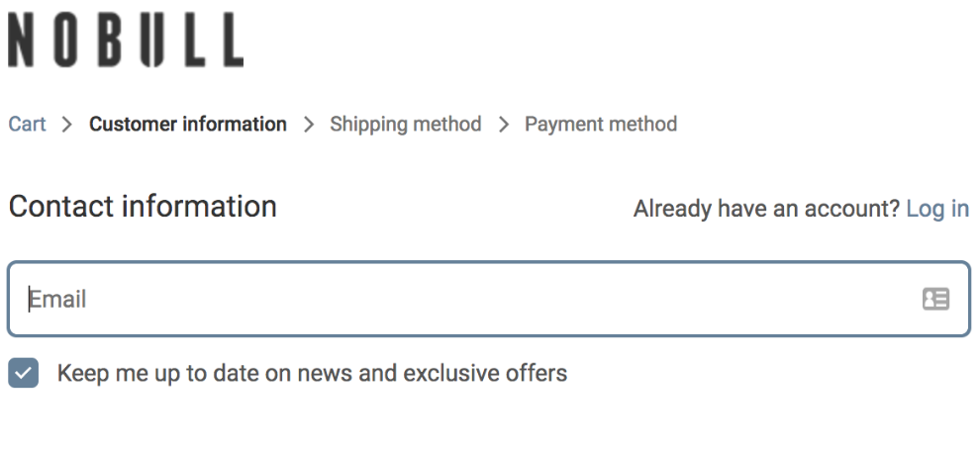Go back to the Cart breadcrumb
Image resolution: width=980 pixels, height=452 pixels.
tap(27, 125)
